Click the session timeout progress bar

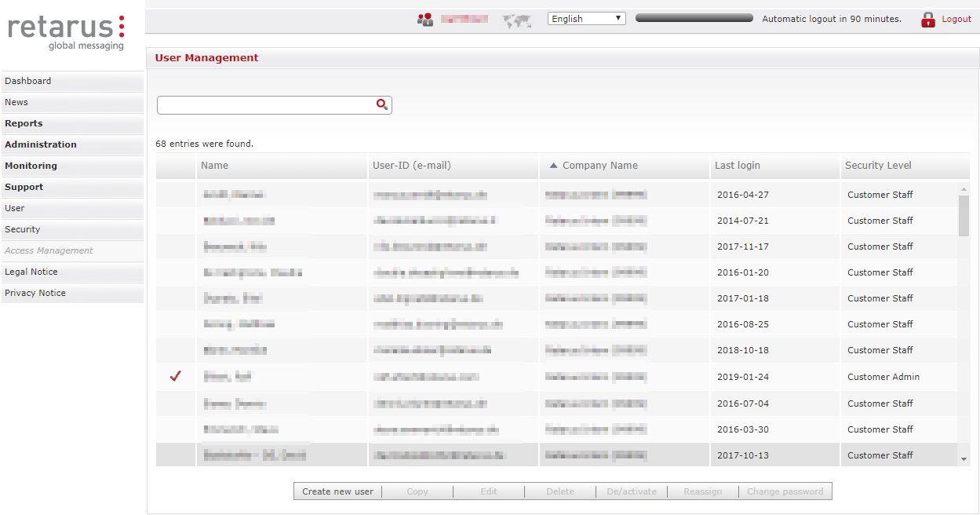click(694, 18)
